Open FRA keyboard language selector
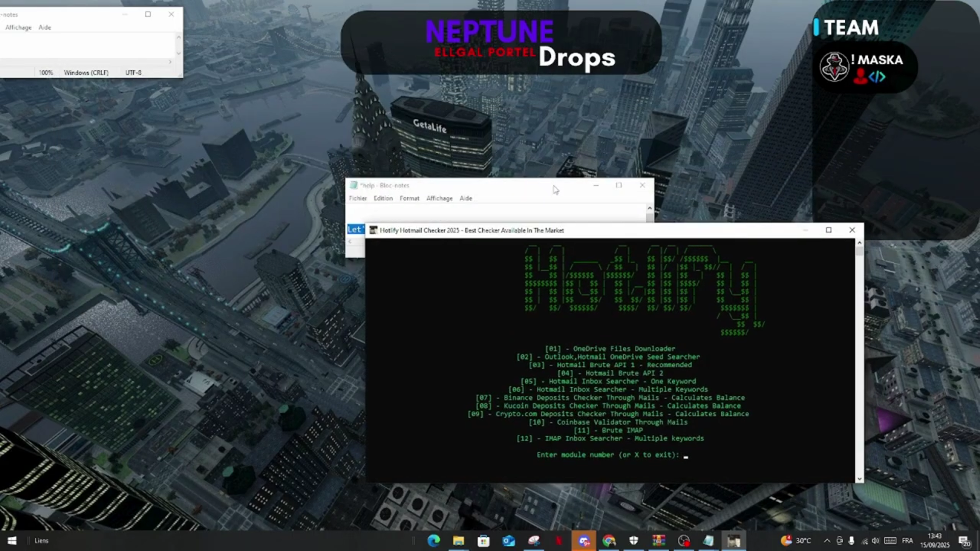 tap(908, 541)
